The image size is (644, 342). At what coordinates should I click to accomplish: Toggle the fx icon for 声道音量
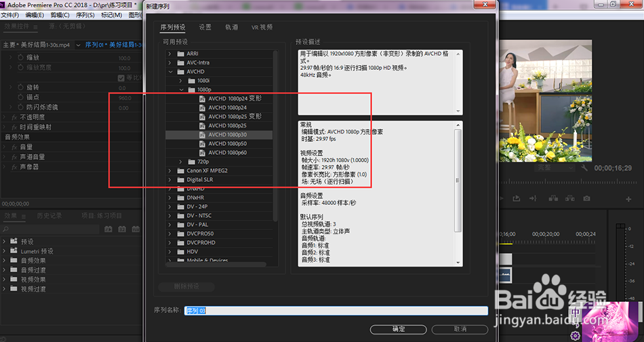point(14,157)
